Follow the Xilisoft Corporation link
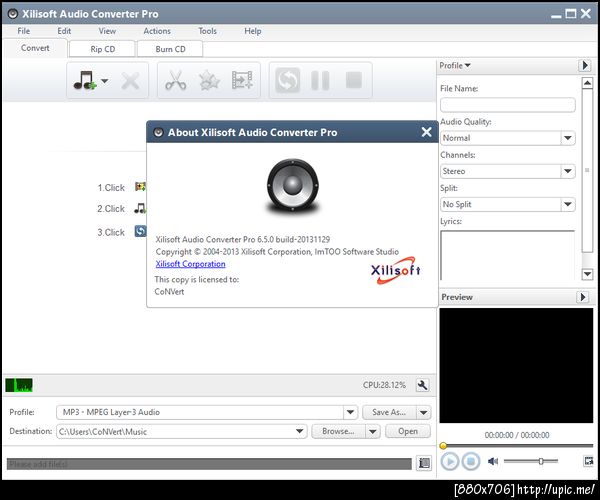 click(190, 264)
